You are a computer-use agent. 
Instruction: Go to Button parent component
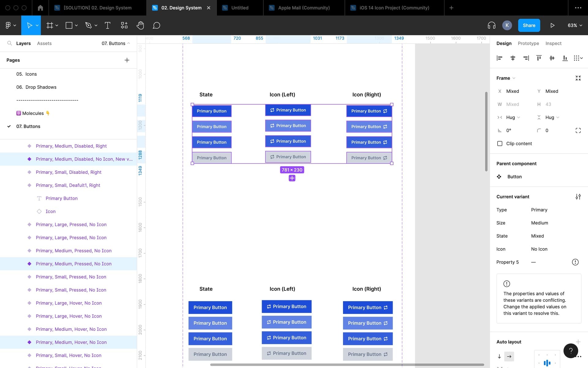[514, 177]
